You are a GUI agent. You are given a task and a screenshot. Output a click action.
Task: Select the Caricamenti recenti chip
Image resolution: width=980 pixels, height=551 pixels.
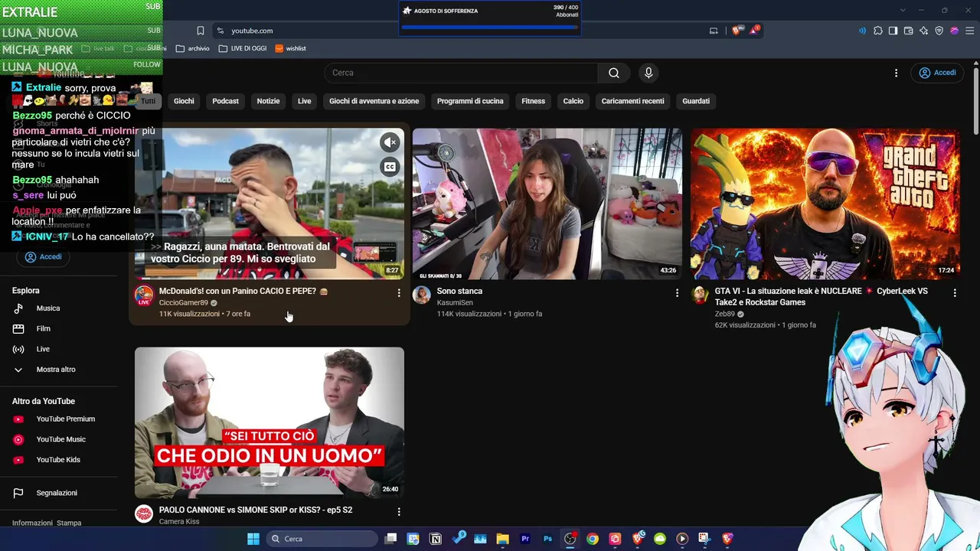[x=632, y=101]
